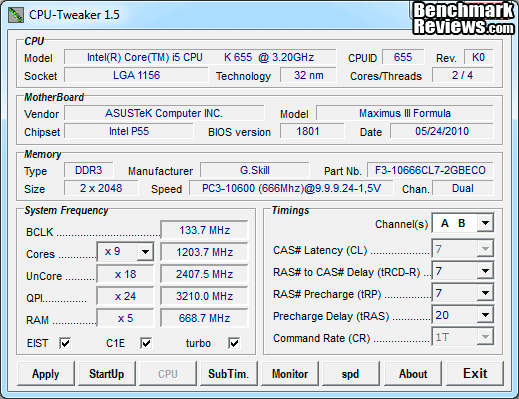Click the greyed-out CPU button

[168, 374]
